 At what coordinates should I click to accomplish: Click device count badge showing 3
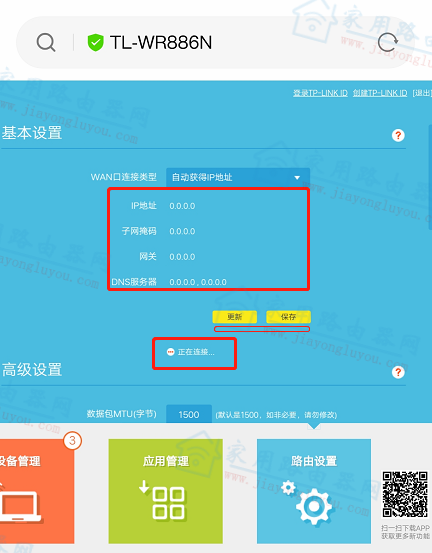72,440
